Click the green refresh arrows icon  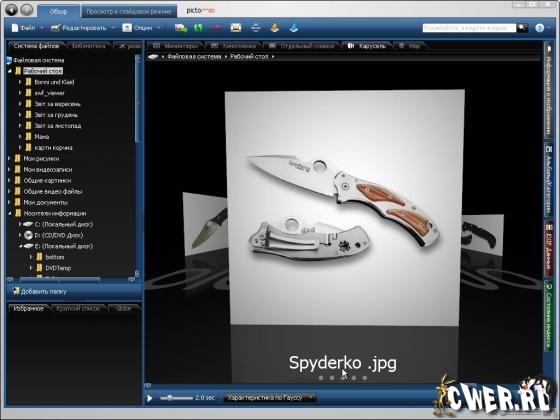[198, 28]
